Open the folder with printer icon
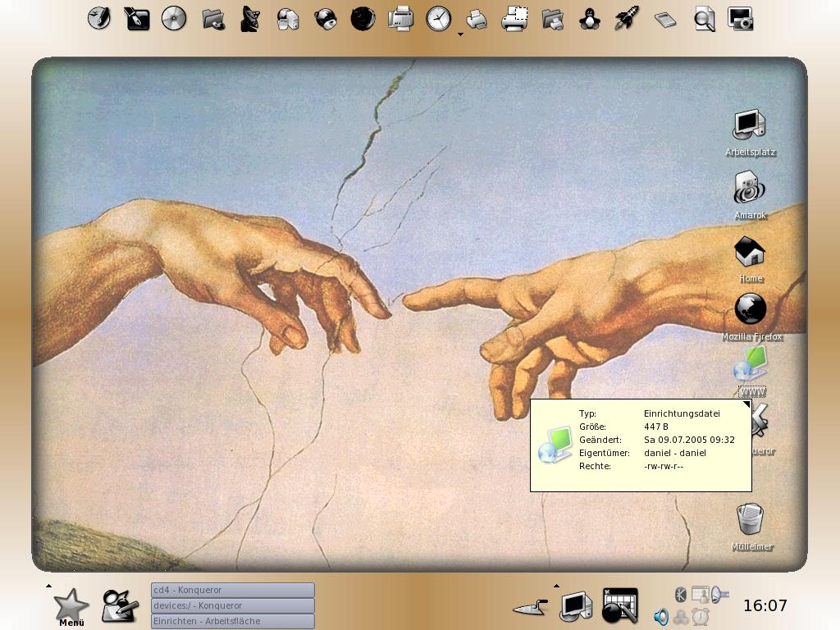840x630 pixels. point(552,20)
